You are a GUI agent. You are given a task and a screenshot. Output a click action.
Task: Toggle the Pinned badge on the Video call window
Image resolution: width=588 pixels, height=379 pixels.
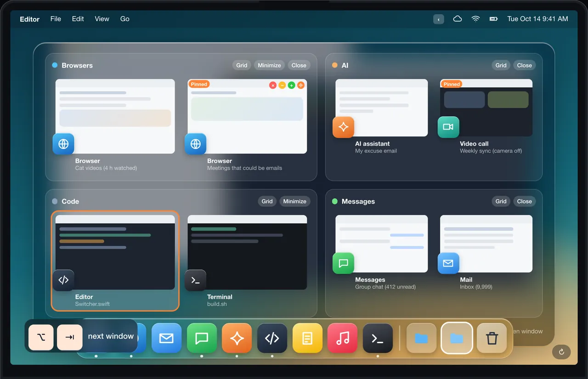point(452,84)
